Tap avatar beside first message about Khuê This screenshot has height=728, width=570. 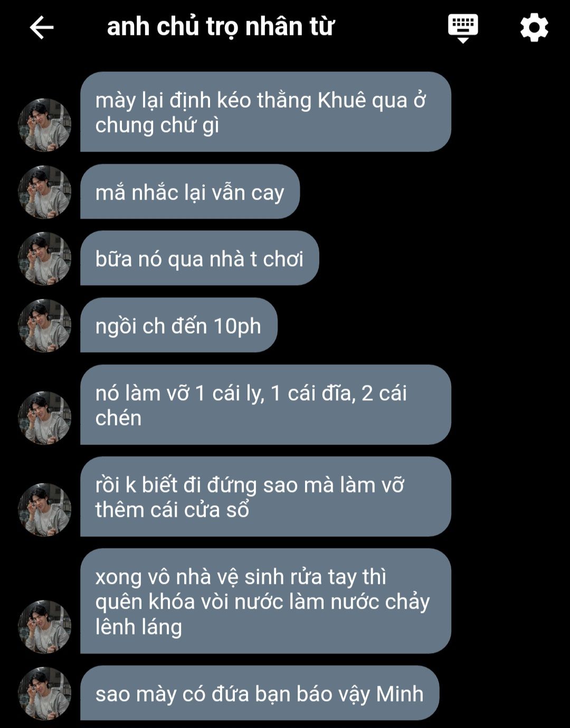[x=45, y=125]
